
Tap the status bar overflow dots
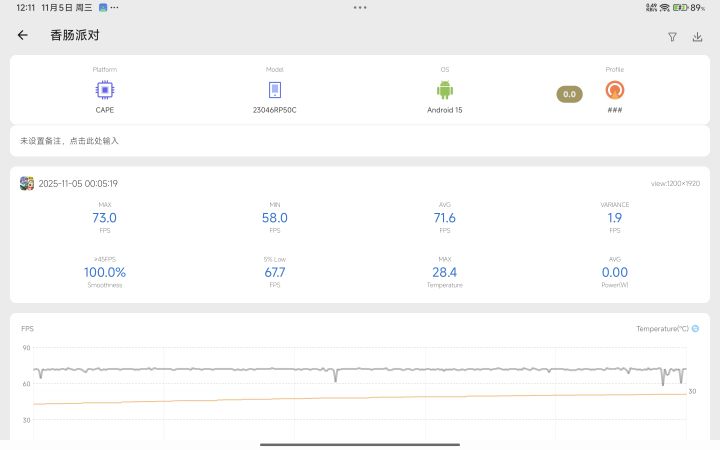coord(114,7)
